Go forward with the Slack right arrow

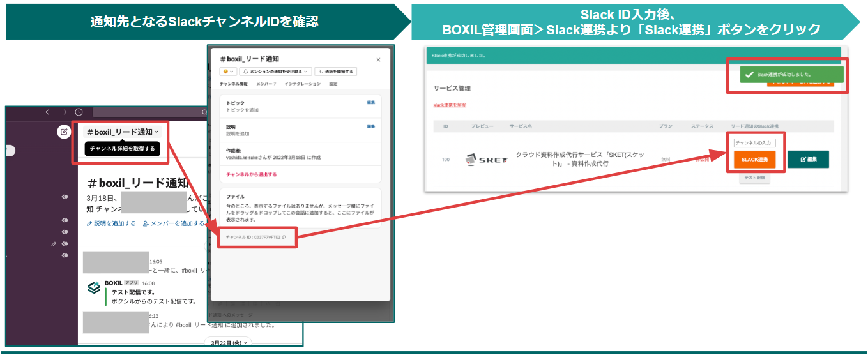(64, 112)
